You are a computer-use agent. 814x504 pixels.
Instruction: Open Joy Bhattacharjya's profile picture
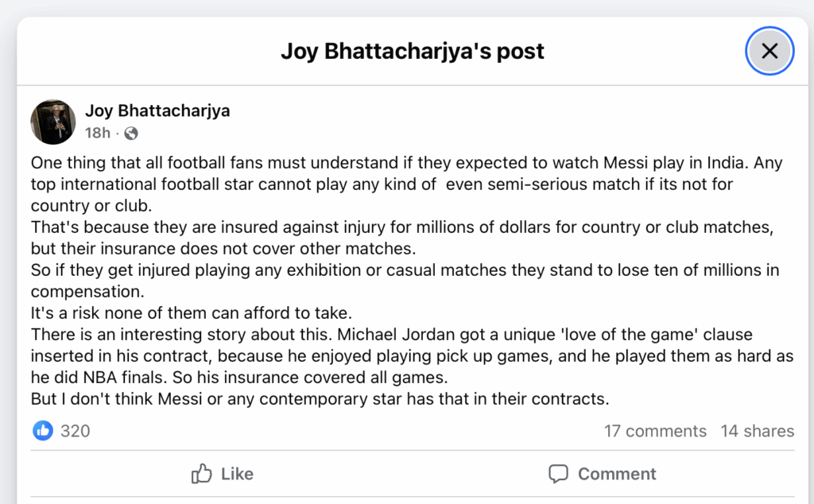(x=52, y=122)
